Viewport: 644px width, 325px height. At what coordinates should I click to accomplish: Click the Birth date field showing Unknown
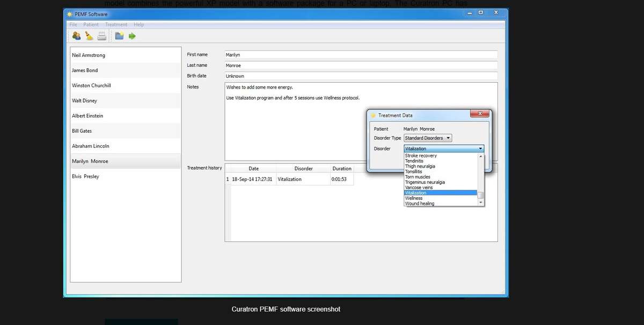(361, 76)
